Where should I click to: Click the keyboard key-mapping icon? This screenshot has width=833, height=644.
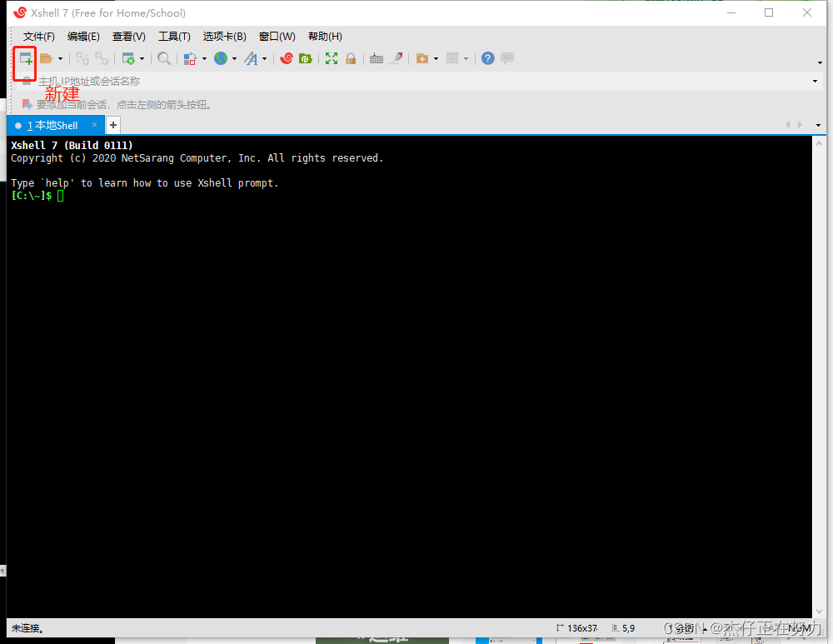377,58
